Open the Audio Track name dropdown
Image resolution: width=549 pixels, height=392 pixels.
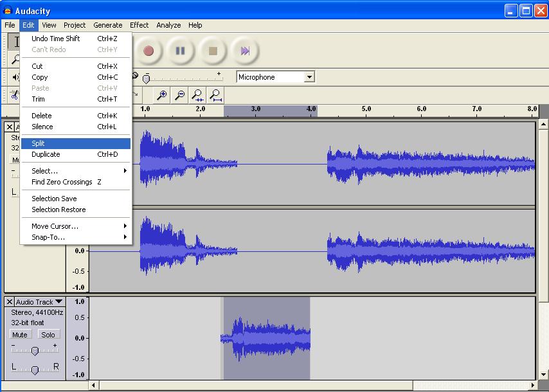(39, 302)
